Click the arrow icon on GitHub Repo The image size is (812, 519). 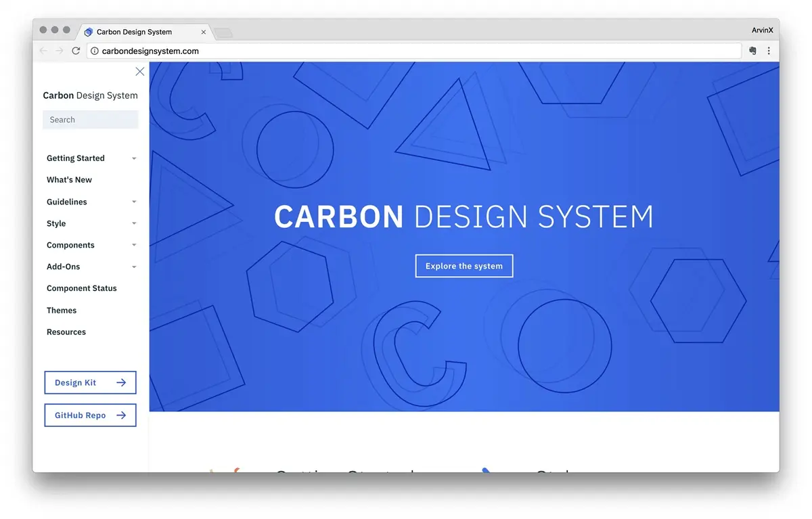coord(121,415)
